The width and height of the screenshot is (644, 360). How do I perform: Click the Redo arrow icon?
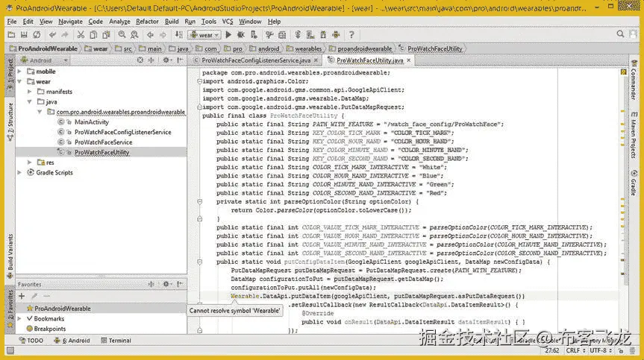tap(65, 35)
